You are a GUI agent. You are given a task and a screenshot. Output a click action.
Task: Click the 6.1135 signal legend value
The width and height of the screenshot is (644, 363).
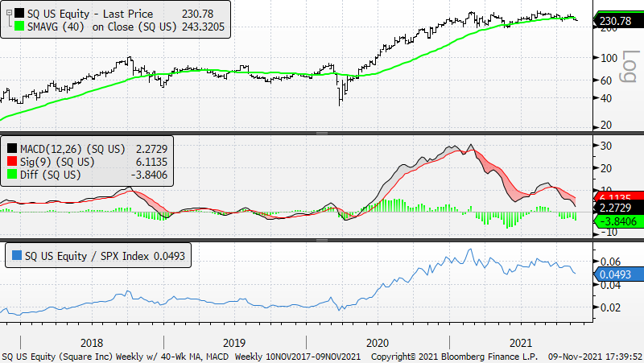coord(152,162)
